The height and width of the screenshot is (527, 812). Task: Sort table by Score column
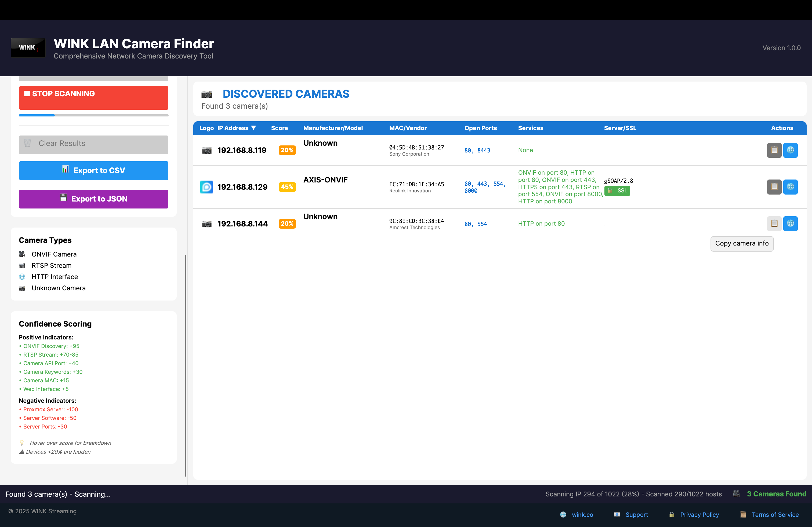tap(279, 128)
